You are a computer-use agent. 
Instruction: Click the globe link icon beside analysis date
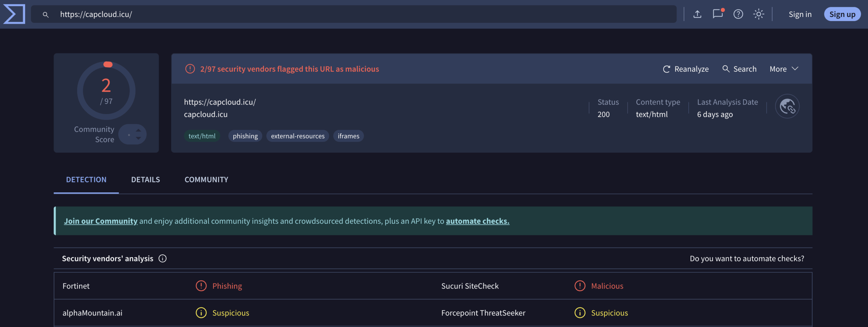click(x=787, y=106)
